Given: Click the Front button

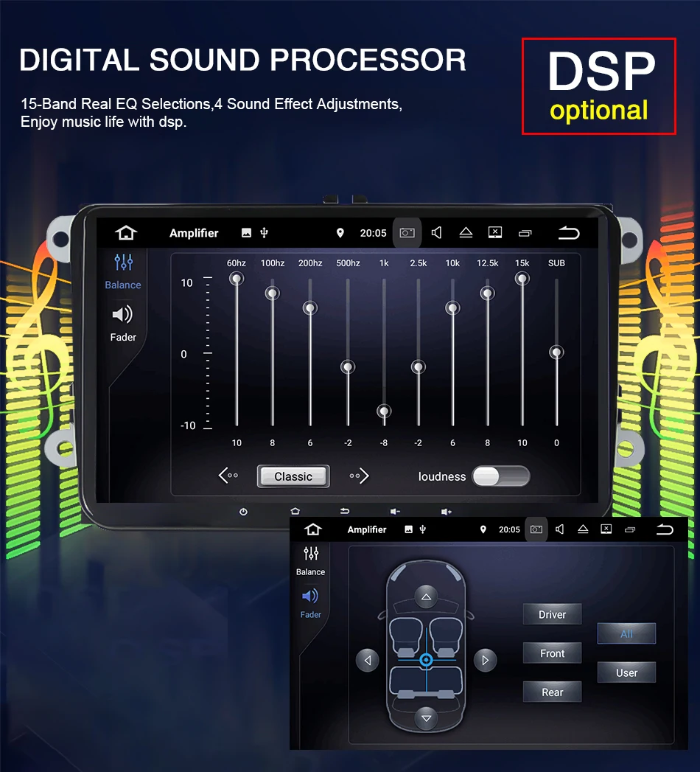Looking at the screenshot, I should coord(553,653).
